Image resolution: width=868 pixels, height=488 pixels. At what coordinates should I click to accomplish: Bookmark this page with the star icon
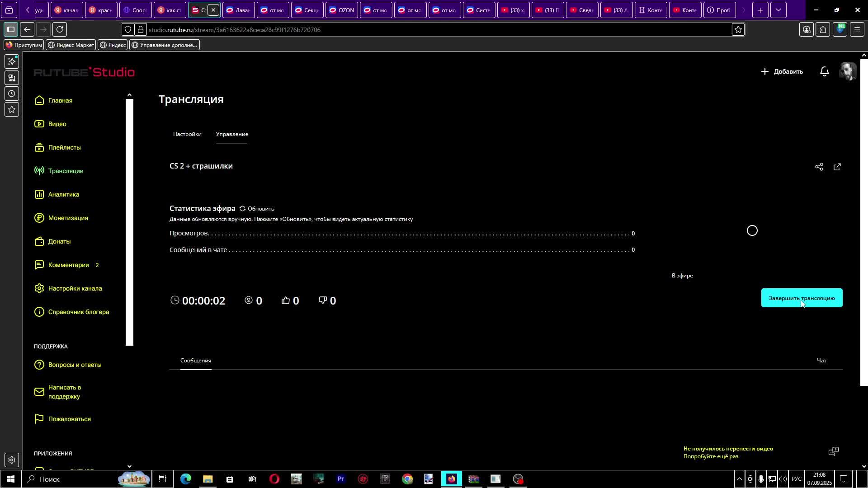tap(738, 30)
